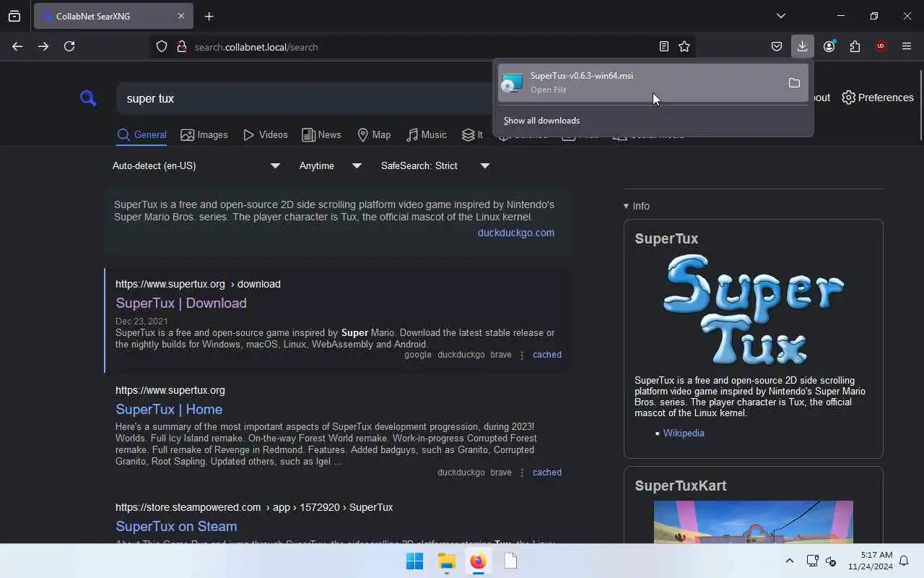
Task: Open SuperTux on Steam result
Action: [x=176, y=526]
